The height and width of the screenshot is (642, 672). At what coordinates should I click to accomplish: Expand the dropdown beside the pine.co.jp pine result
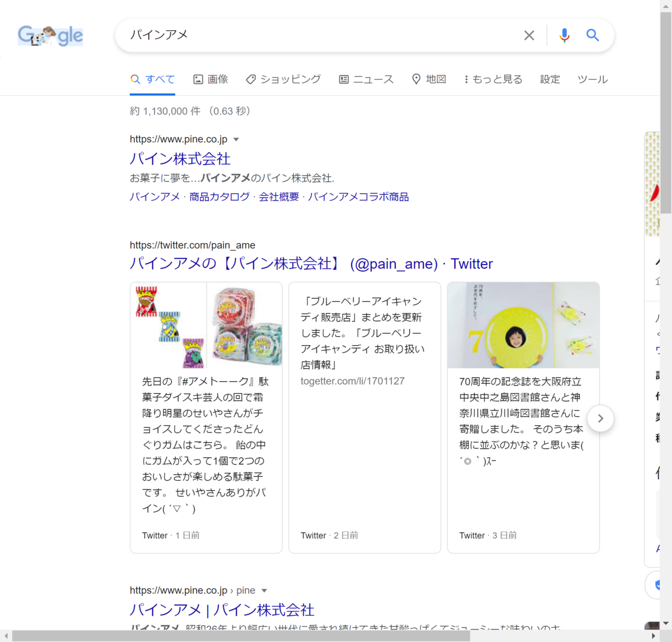pyautogui.click(x=264, y=590)
